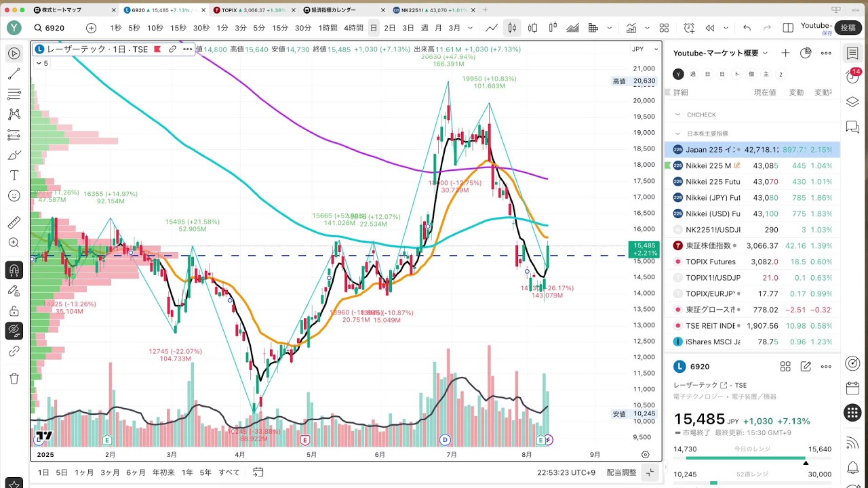Open the chats panel
Viewport: 868px width, 488px height.
click(x=852, y=127)
